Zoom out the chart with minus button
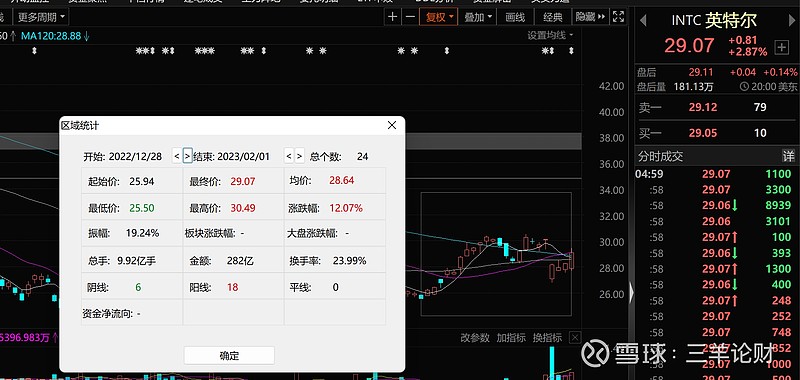 [411, 17]
